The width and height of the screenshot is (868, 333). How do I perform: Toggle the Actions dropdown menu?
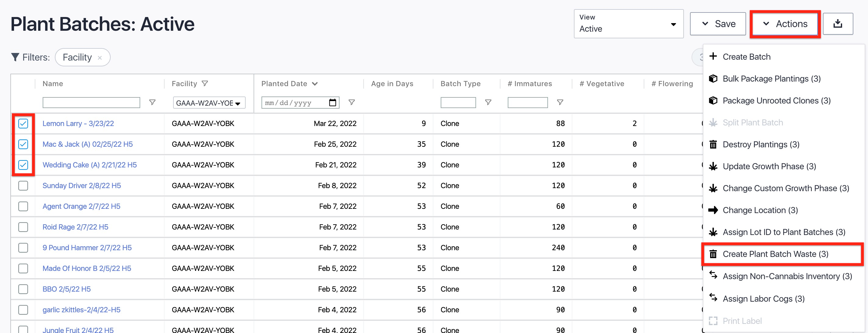coord(785,23)
